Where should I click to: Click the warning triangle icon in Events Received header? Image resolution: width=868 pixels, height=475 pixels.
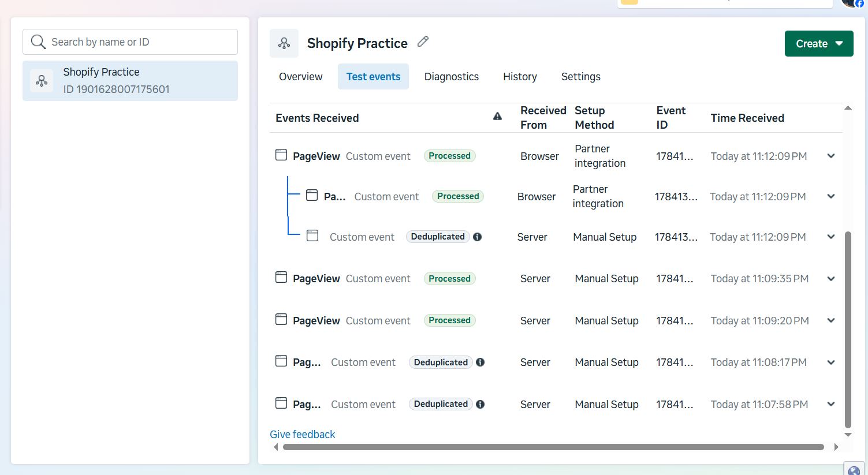497,117
